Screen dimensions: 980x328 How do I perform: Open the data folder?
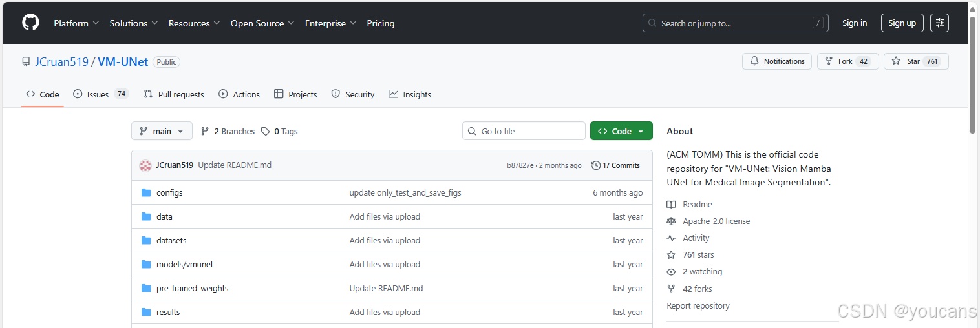(x=164, y=216)
